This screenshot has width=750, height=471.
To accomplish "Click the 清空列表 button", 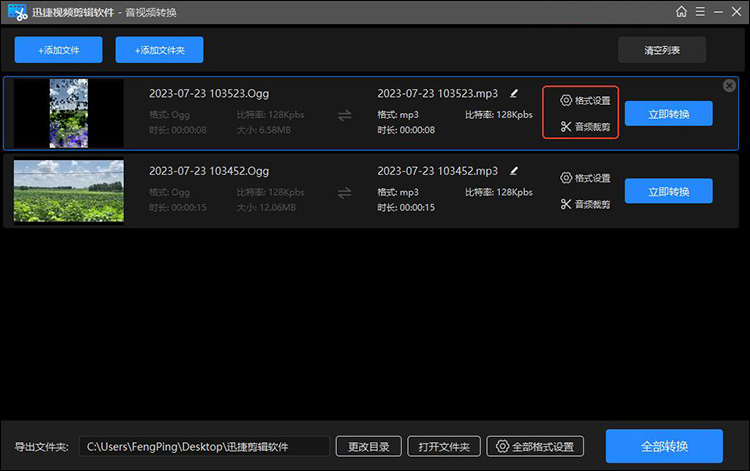I will coord(662,50).
